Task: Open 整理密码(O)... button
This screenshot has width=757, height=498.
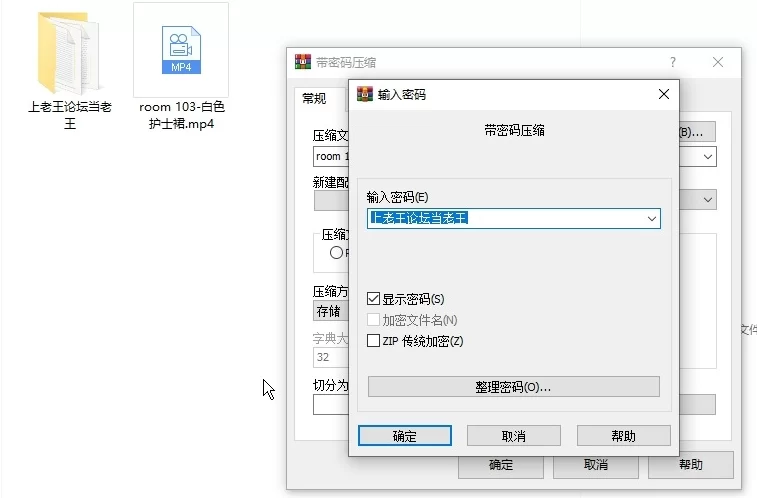Action: pos(513,387)
